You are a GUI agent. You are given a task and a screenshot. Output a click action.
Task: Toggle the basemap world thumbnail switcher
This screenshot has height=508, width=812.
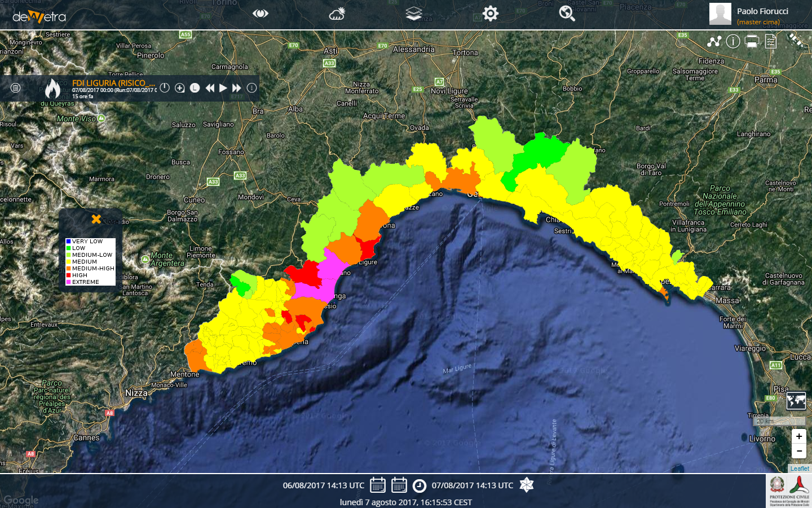(796, 401)
